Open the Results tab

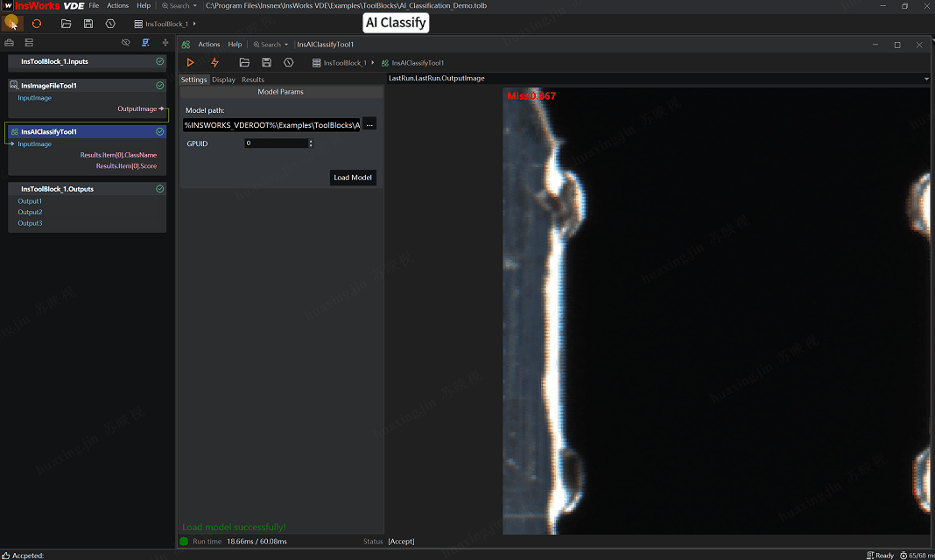point(253,80)
